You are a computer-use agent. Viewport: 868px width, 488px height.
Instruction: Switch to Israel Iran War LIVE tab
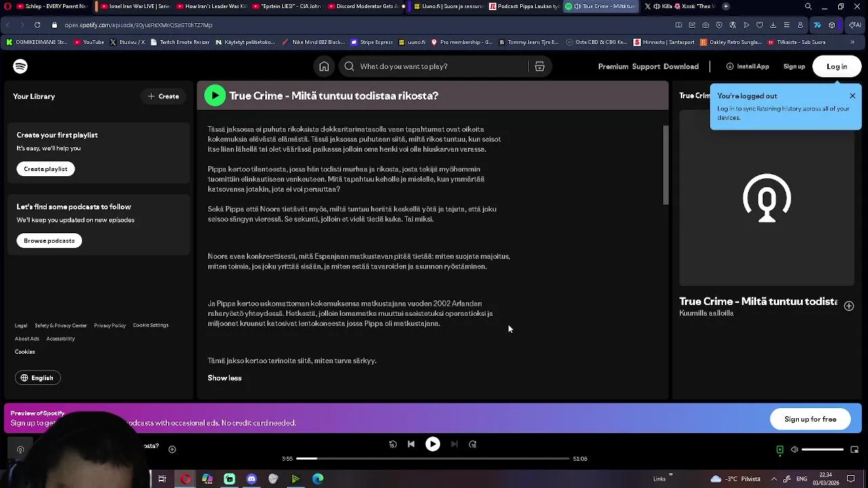[134, 6]
